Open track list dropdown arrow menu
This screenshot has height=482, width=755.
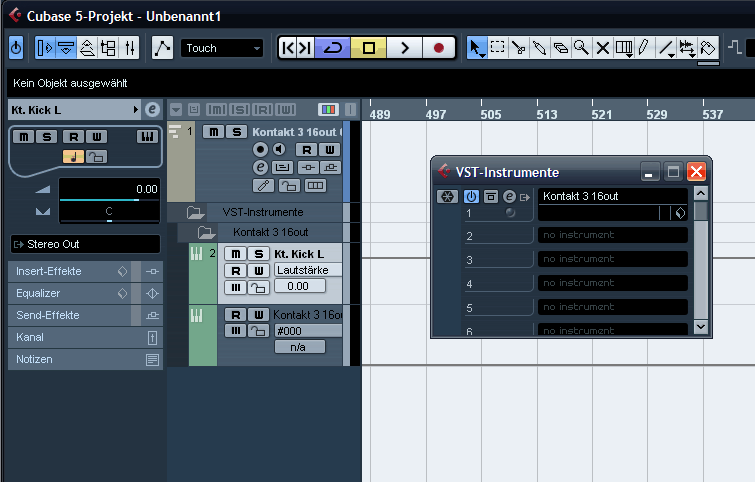pos(176,110)
